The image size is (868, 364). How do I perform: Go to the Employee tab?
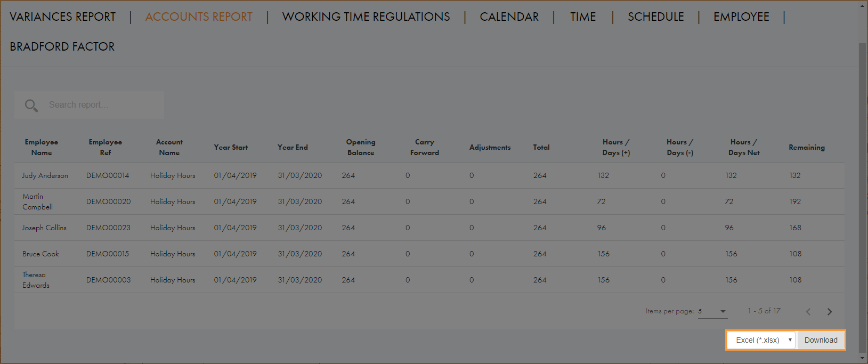(741, 17)
